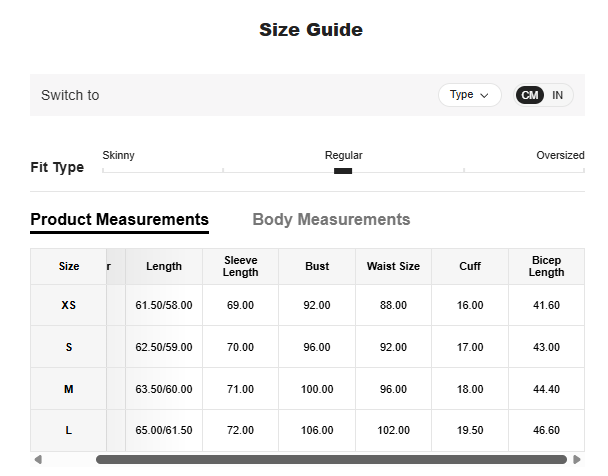Click the right scroll arrow under table

pos(577,460)
